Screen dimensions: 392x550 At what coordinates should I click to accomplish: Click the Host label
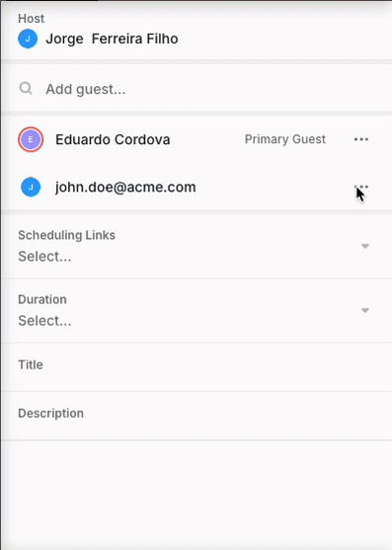click(x=32, y=18)
